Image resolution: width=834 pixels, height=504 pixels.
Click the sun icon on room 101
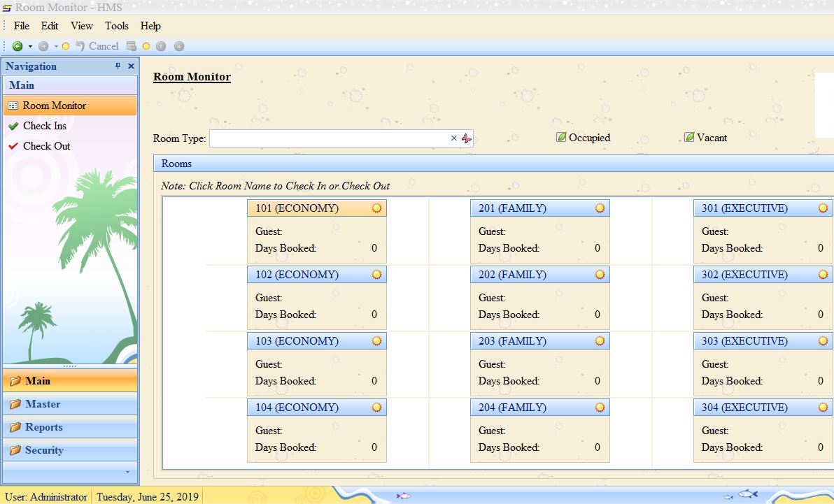(x=376, y=208)
